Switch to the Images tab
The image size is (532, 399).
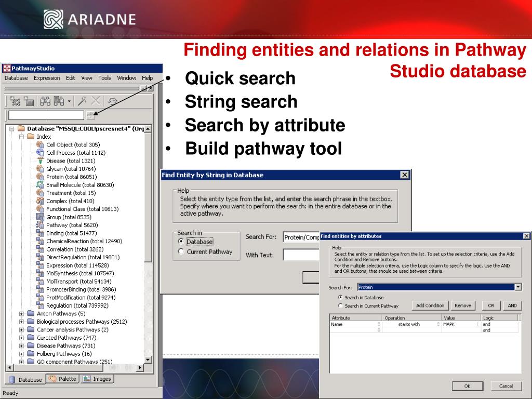point(97,379)
